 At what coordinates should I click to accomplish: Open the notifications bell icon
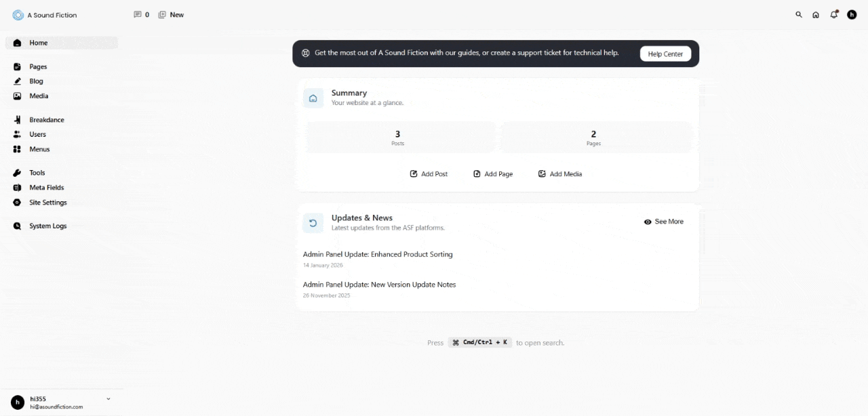pos(834,15)
